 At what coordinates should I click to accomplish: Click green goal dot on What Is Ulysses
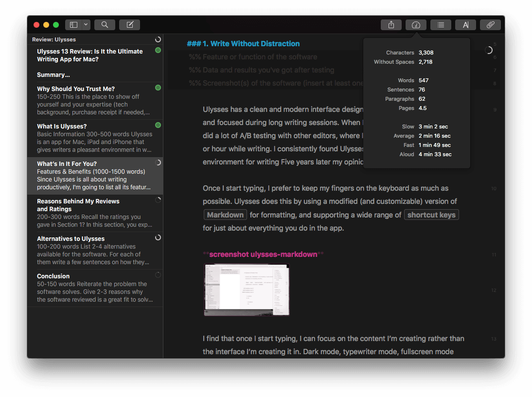pyautogui.click(x=158, y=125)
